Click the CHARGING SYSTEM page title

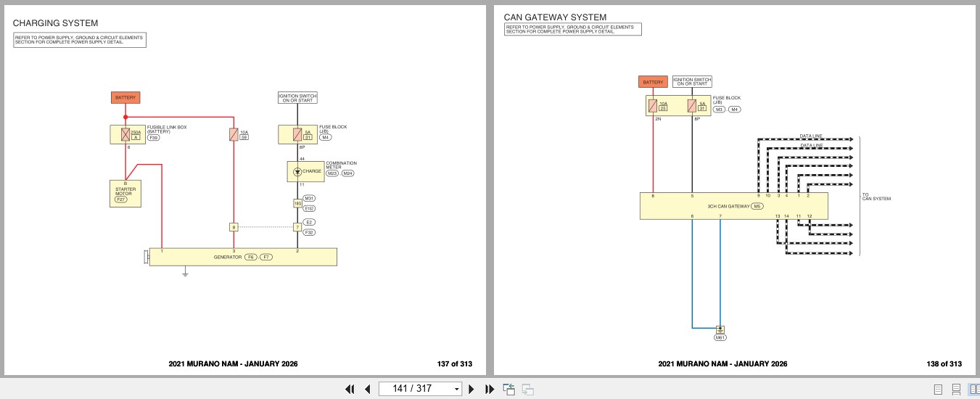pyautogui.click(x=55, y=23)
